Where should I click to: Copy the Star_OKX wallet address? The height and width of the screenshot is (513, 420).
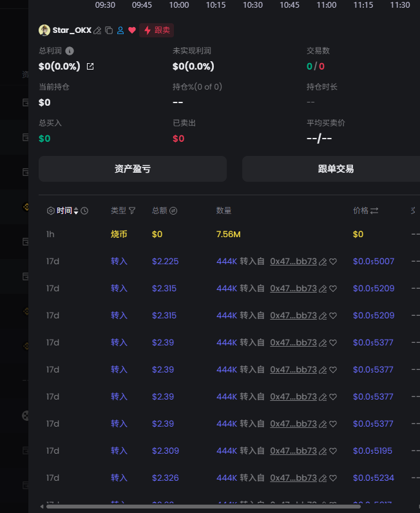click(x=109, y=30)
